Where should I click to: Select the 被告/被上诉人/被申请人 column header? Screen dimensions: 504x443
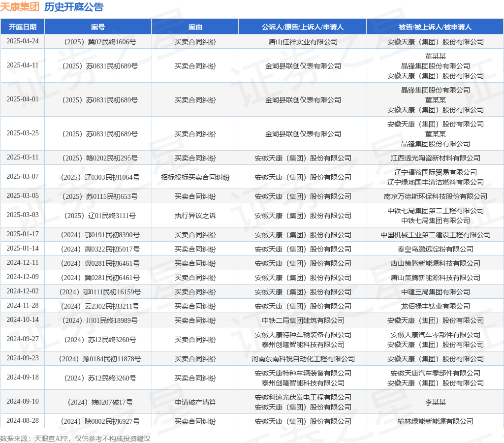point(435,27)
